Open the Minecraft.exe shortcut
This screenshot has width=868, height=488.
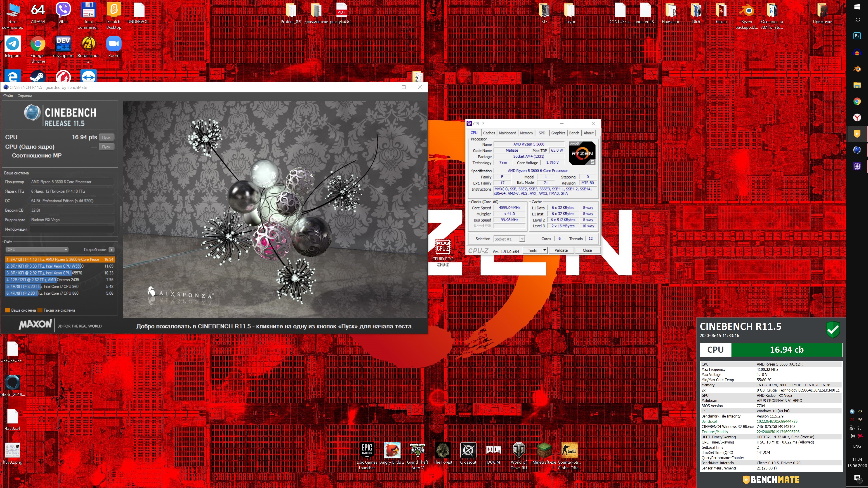[544, 453]
